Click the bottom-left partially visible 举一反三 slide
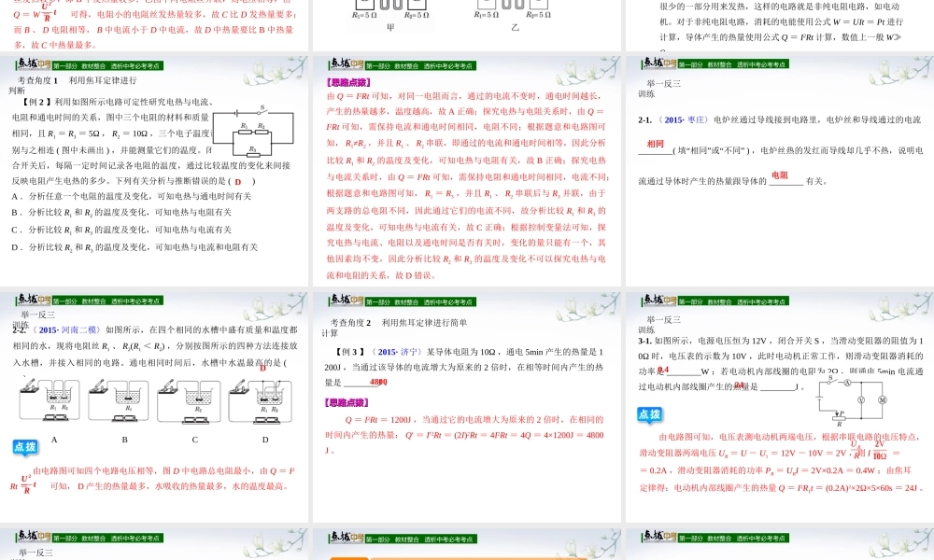The height and width of the screenshot is (560, 934). (154, 543)
